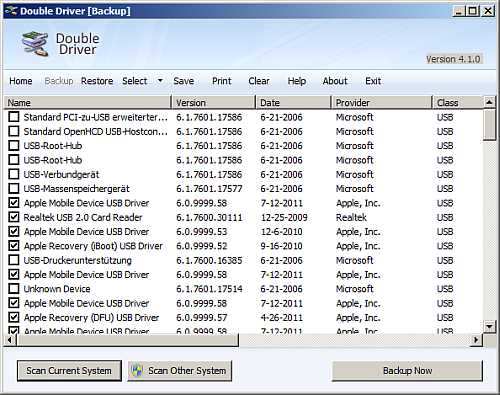
Task: Open the Restore menu item
Action: click(x=97, y=81)
